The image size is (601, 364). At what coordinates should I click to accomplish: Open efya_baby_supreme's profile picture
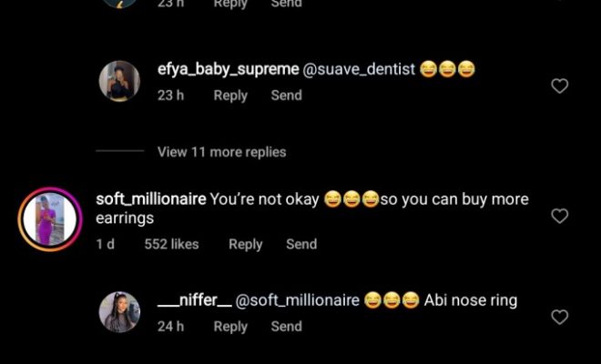pyautogui.click(x=119, y=82)
